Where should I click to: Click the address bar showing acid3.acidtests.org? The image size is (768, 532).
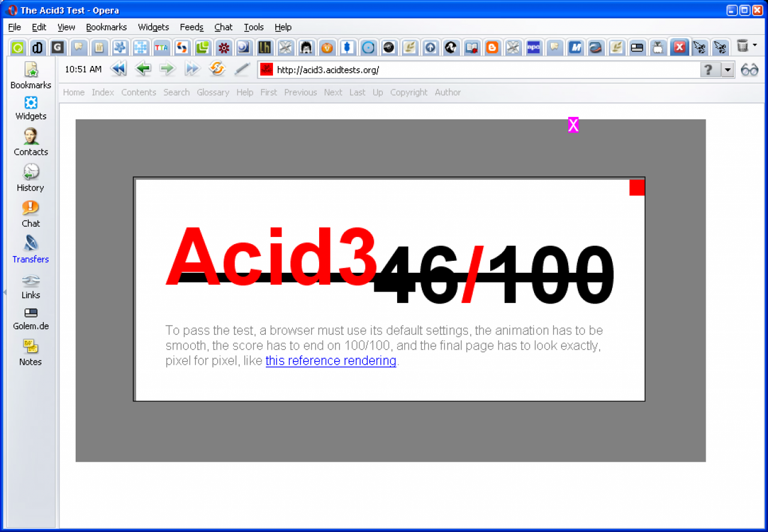pos(479,70)
